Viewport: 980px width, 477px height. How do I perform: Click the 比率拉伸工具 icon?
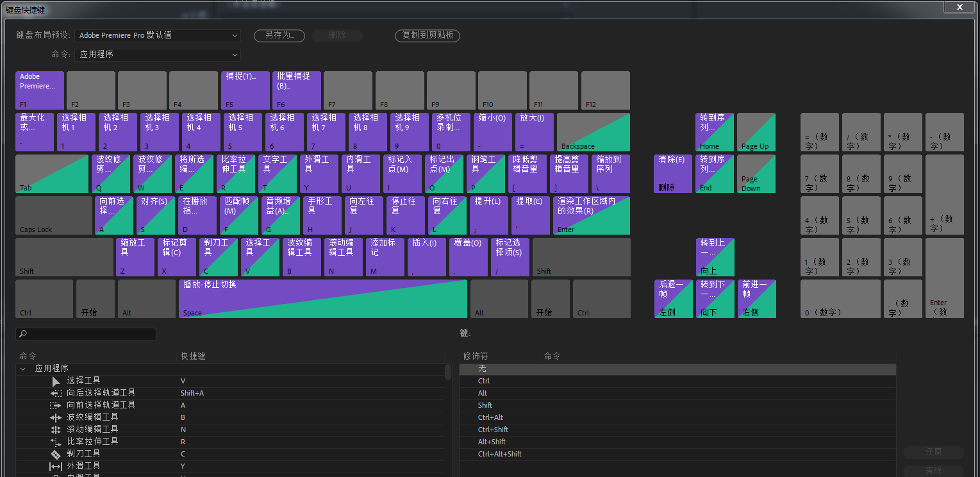point(56,442)
